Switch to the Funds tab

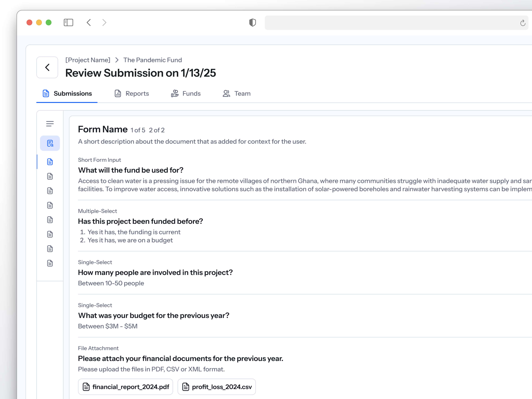click(x=186, y=94)
